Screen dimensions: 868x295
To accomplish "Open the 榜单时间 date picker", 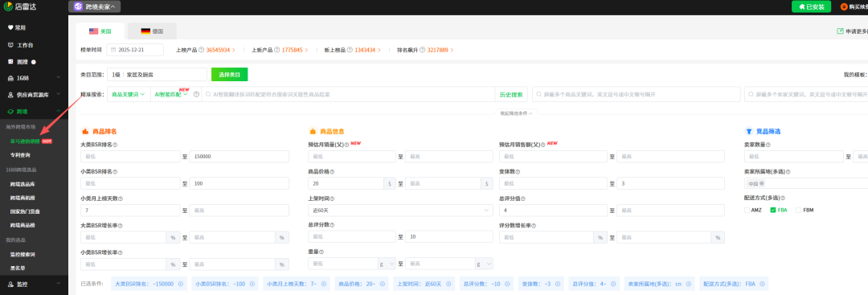I will pos(135,50).
